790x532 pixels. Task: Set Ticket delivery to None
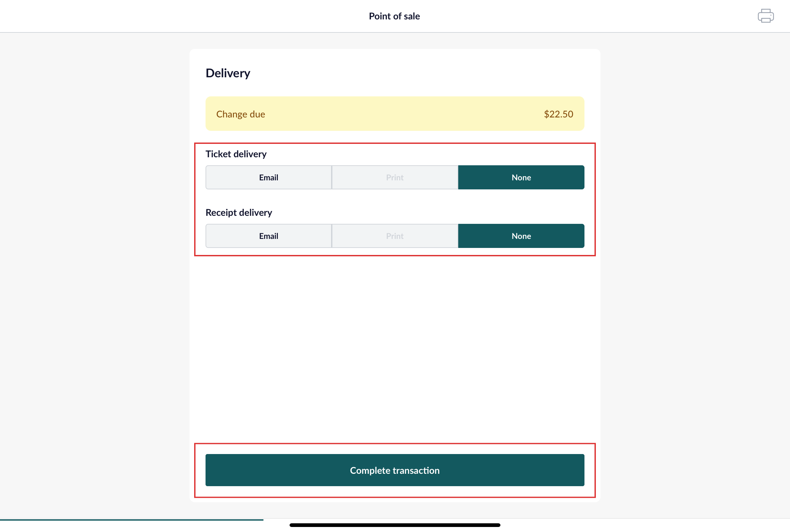point(521,177)
